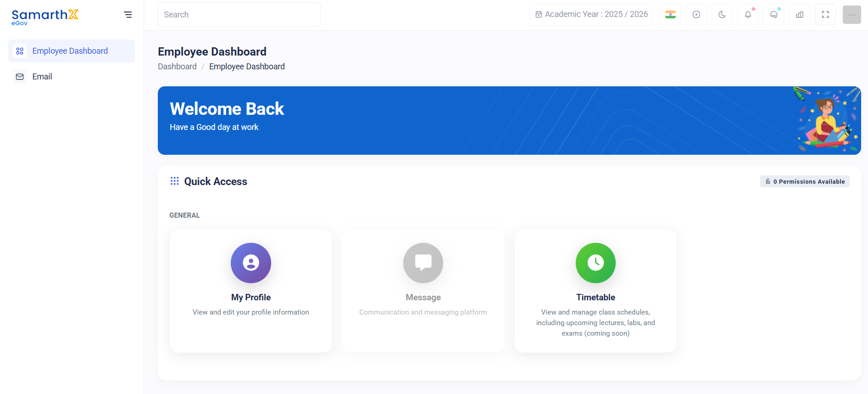Open the notifications bell

pos(748,15)
